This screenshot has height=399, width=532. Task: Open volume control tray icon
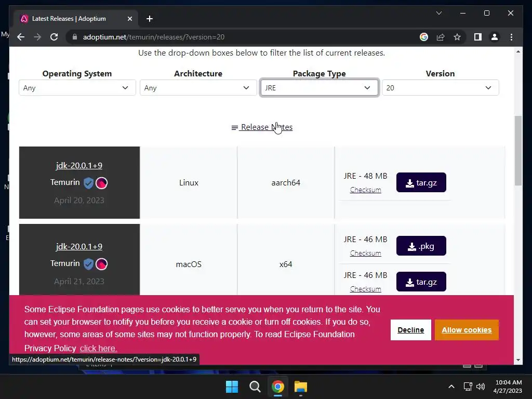tap(480, 387)
